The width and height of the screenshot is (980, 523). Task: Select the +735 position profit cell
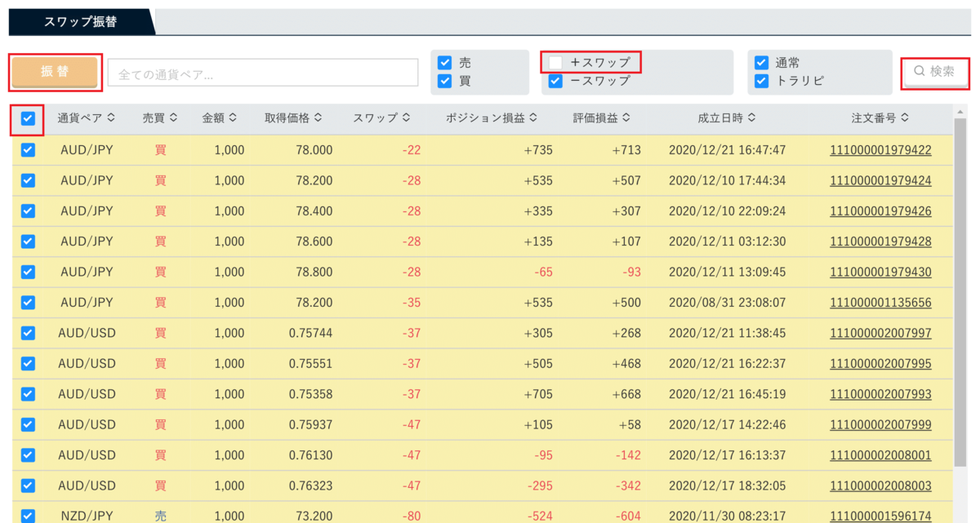pyautogui.click(x=538, y=150)
